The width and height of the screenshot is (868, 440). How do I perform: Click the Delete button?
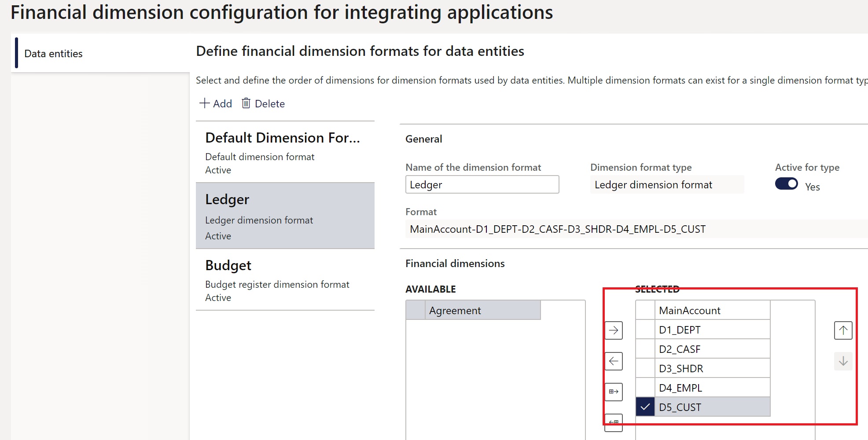tap(263, 103)
